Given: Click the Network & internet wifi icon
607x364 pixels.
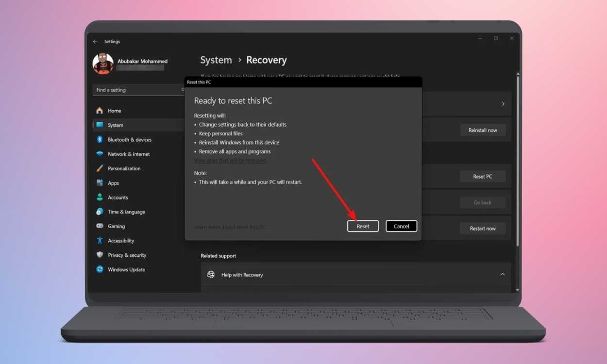Looking at the screenshot, I should pyautogui.click(x=100, y=154).
